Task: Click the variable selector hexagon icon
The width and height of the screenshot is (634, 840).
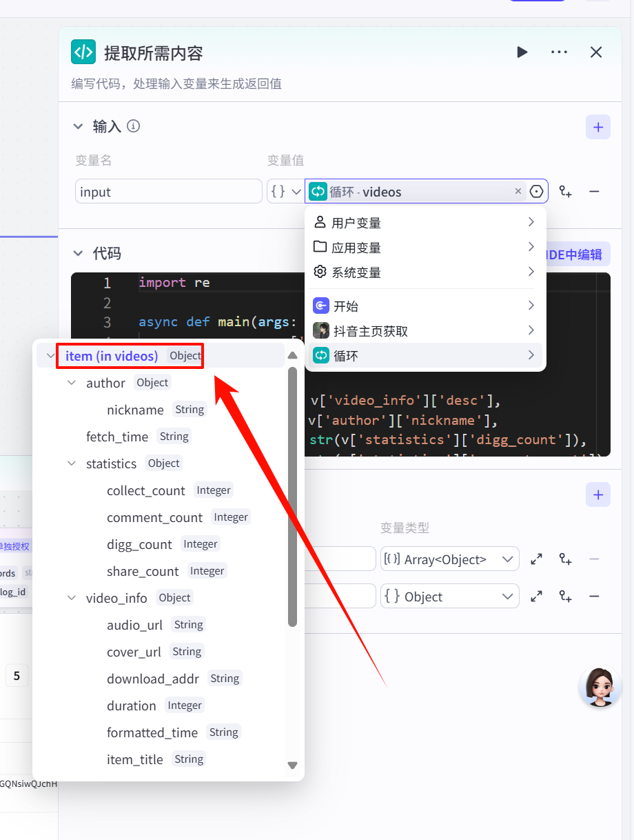Action: point(537,192)
